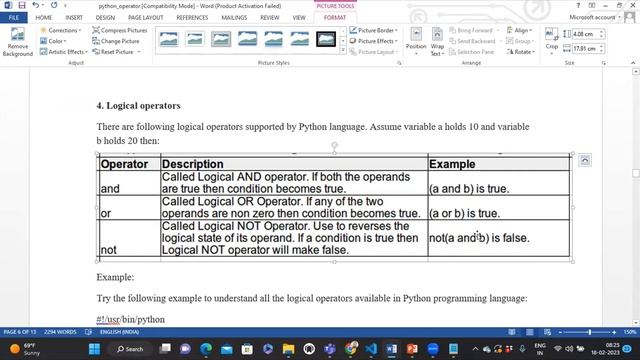Open the Picture Effects dropdown
This screenshot has height=360, width=640.
coord(373,41)
